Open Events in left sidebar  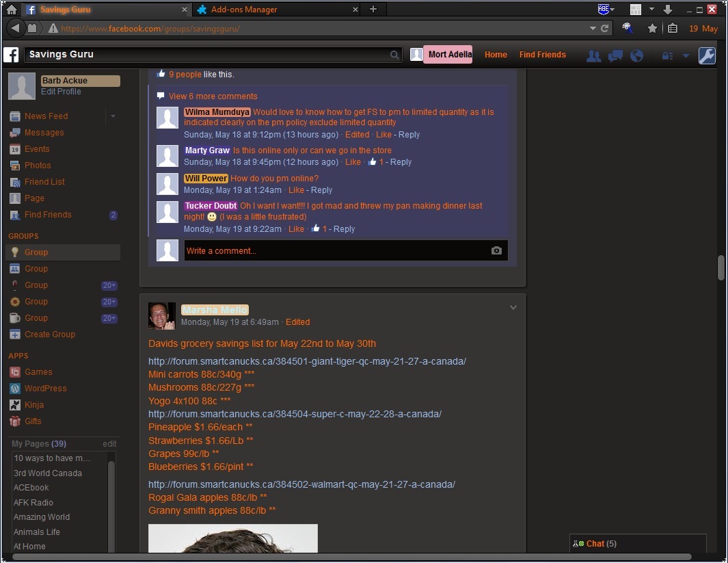click(x=37, y=148)
